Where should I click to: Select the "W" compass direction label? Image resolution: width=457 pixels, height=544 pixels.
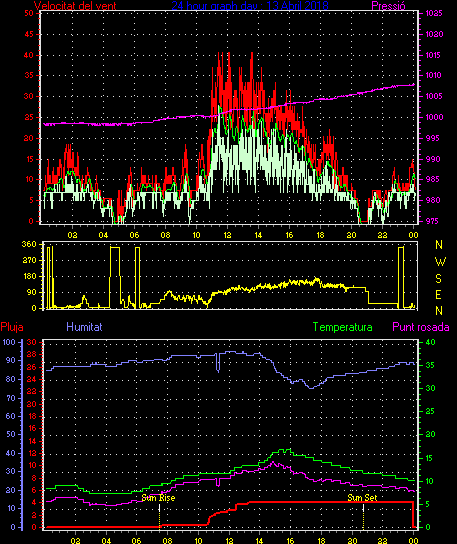coord(440,262)
